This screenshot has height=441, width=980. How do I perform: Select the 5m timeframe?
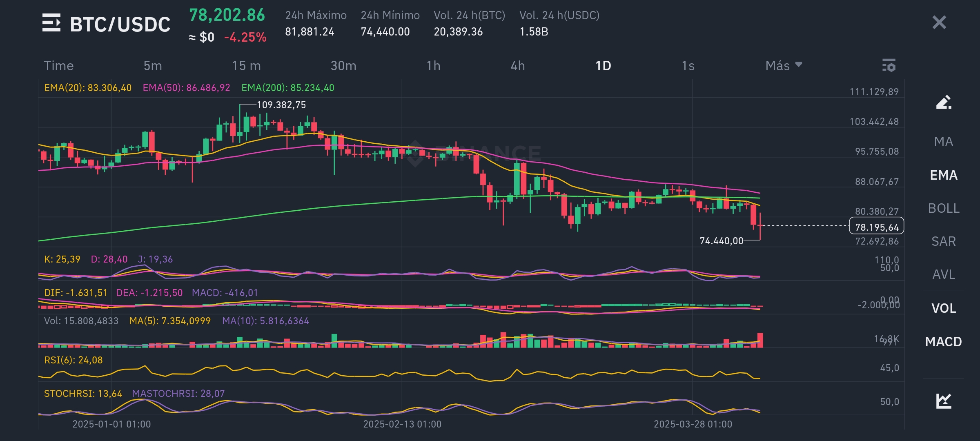[x=153, y=66]
